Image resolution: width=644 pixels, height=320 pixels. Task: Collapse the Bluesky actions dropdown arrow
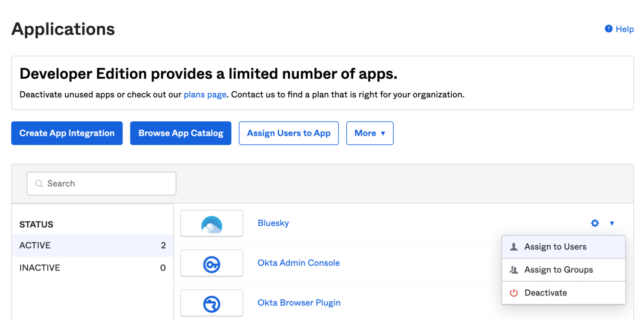point(612,223)
